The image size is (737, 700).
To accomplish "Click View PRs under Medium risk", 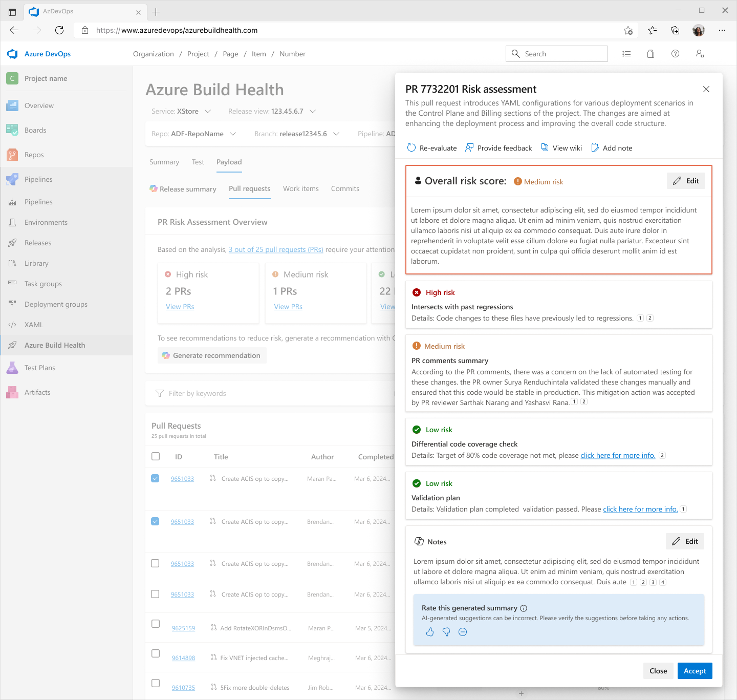I will click(x=288, y=307).
